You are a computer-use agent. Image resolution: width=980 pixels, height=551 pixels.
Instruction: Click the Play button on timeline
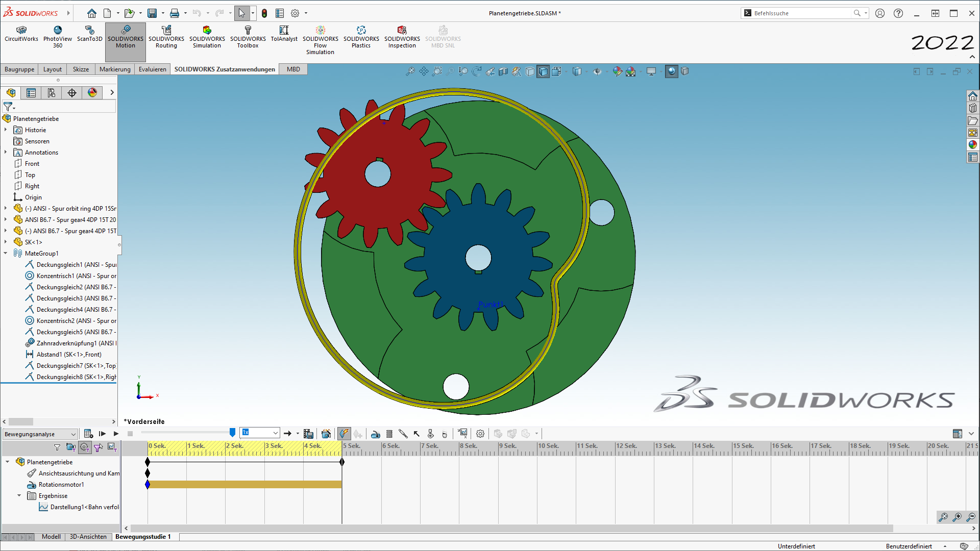point(116,434)
